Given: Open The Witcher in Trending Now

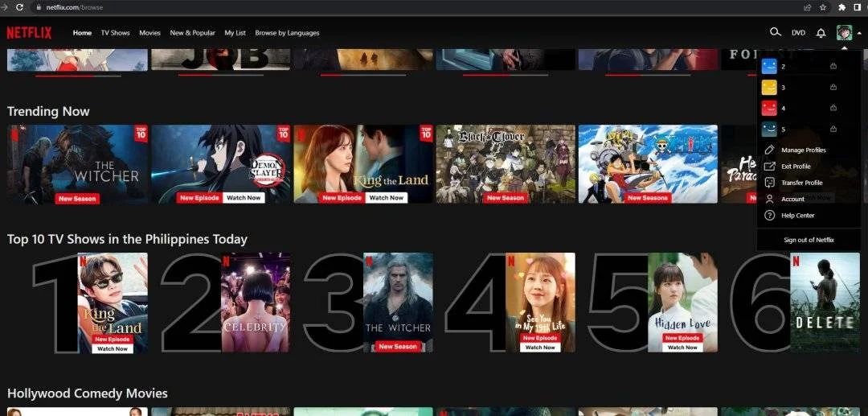Looking at the screenshot, I should point(77,164).
